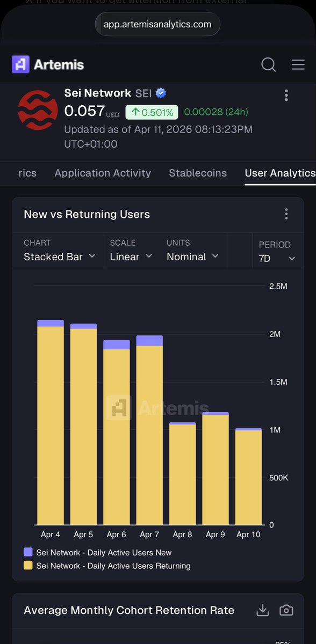Screen dimensions: 316x644
Task: Click the 0.501% price change badge
Action: (x=152, y=112)
